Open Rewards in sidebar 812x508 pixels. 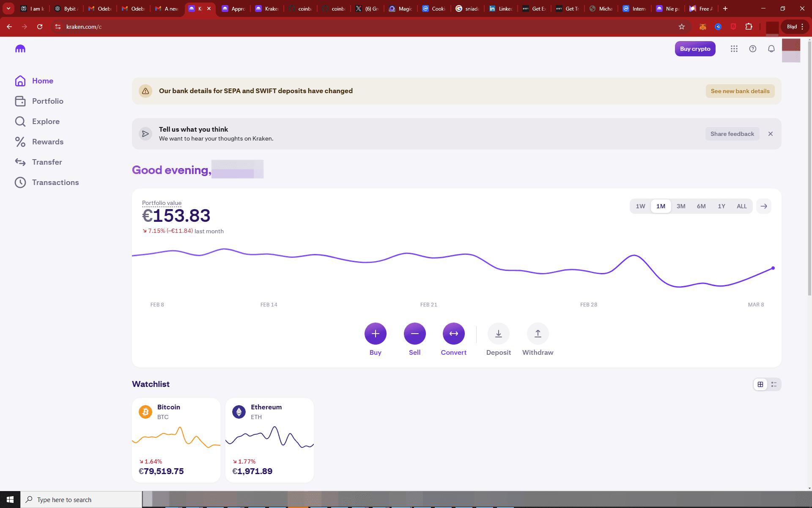pyautogui.click(x=39, y=142)
